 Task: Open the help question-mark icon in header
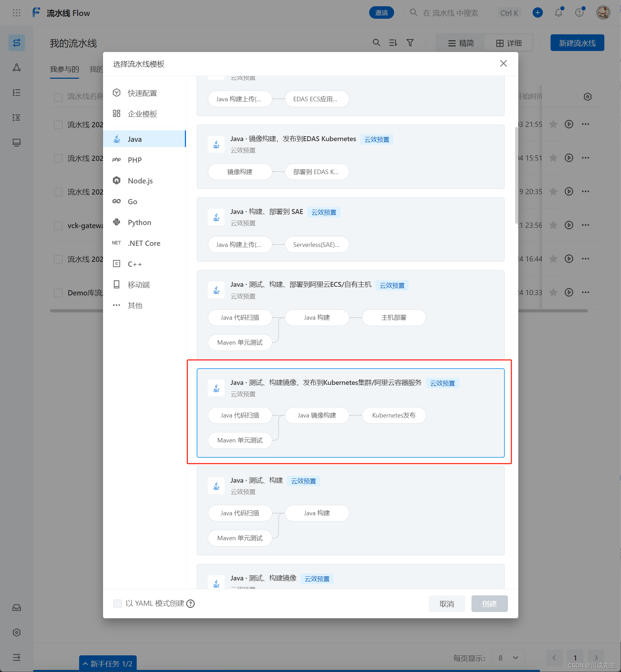pyautogui.click(x=579, y=13)
